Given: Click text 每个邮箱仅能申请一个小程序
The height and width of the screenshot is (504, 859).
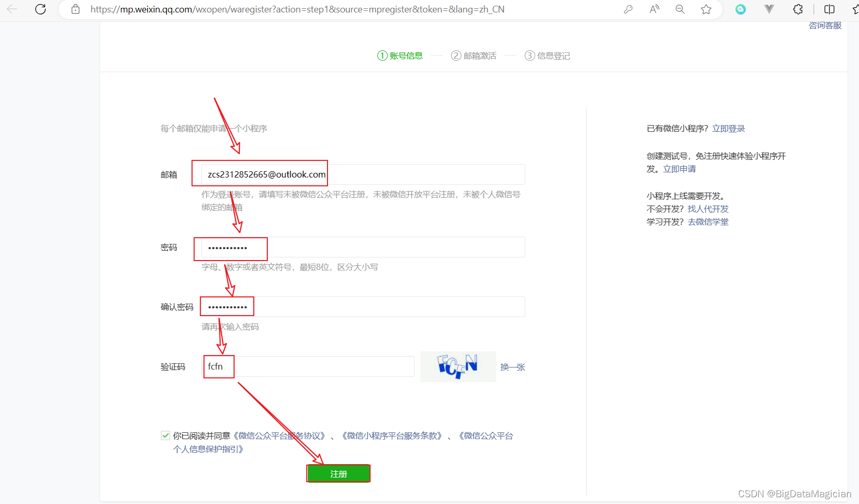Looking at the screenshot, I should (214, 128).
